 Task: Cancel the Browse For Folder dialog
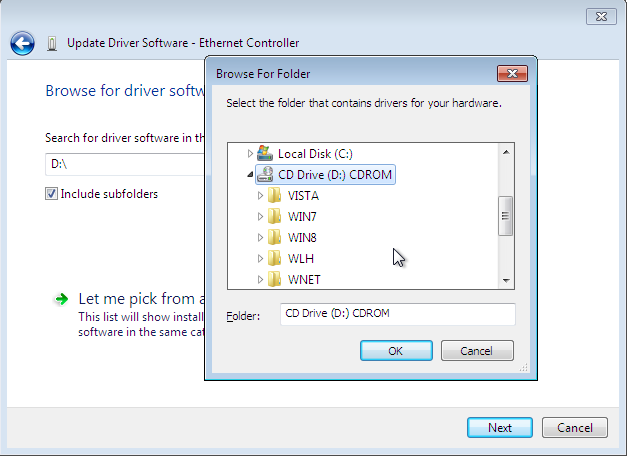[477, 351]
